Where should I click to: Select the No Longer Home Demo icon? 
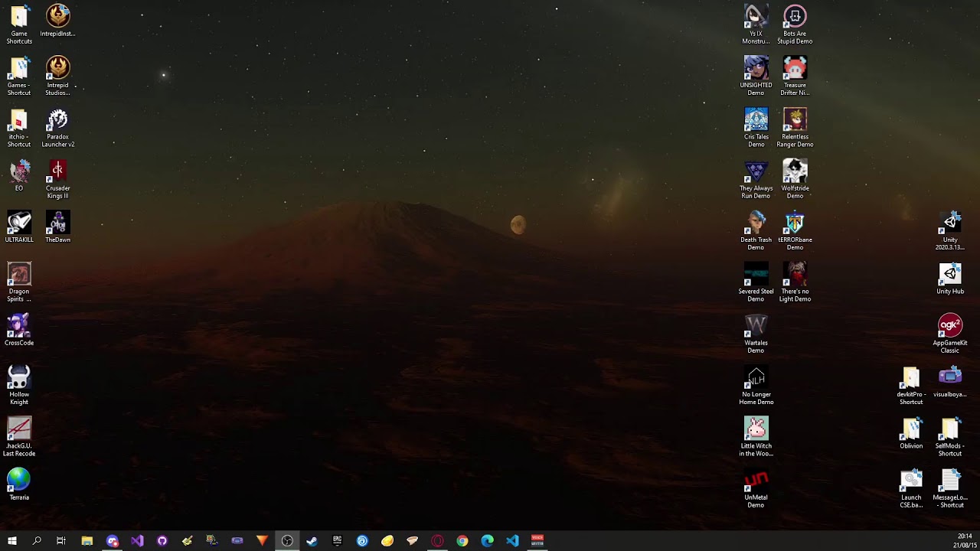click(x=756, y=385)
